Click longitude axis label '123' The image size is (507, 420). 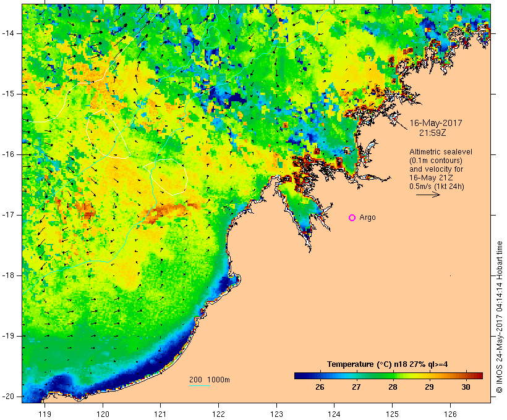pos(276,414)
